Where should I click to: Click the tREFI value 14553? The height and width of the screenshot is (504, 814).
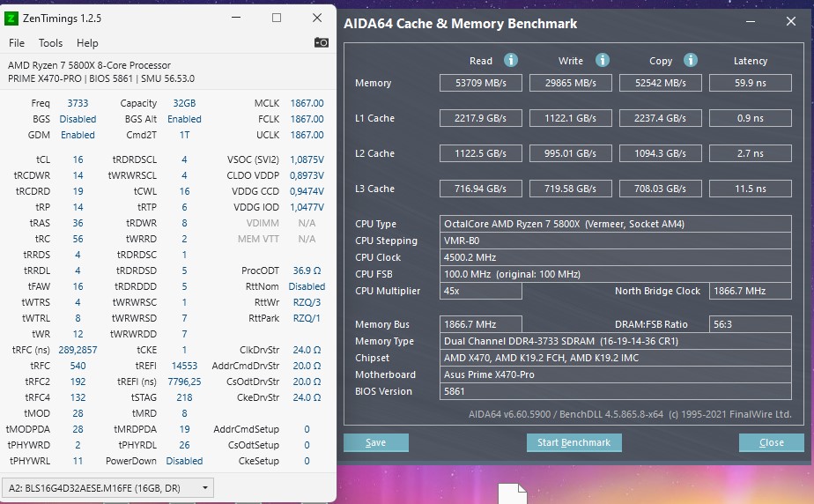tap(184, 366)
